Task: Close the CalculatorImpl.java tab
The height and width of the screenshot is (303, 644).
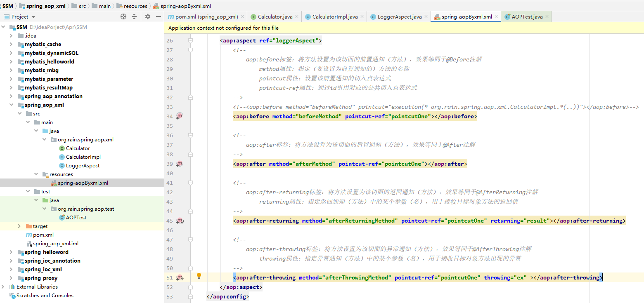Action: [x=362, y=16]
